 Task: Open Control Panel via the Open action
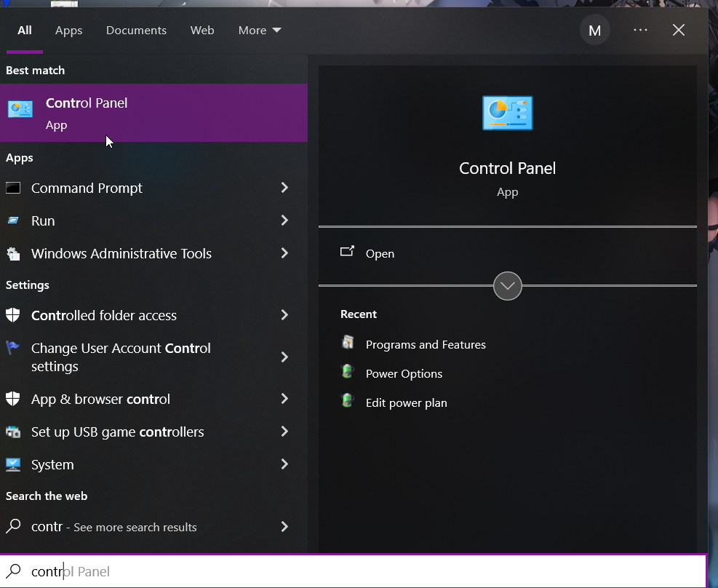(507, 253)
